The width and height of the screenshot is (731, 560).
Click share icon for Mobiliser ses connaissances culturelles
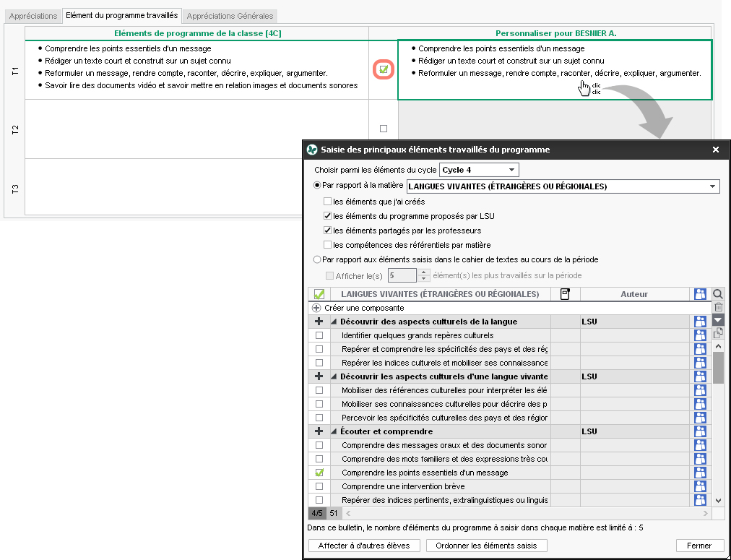click(x=700, y=404)
